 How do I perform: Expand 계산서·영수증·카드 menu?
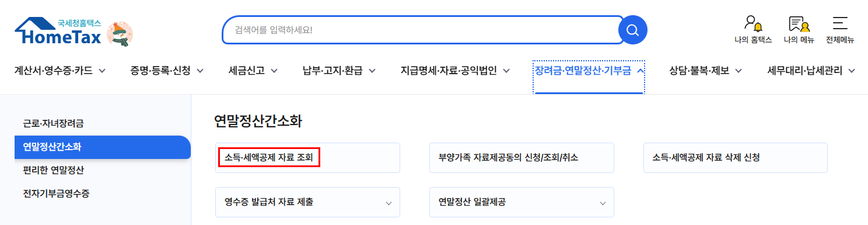[60, 71]
